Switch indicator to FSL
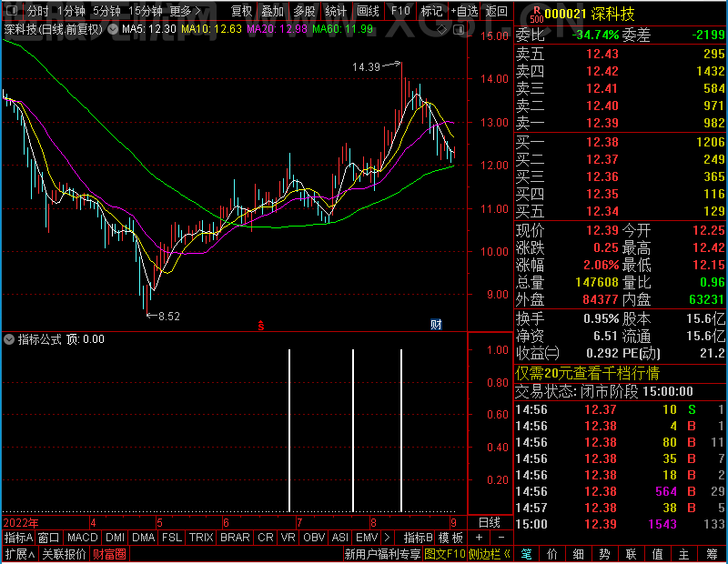728x564 pixels. [x=172, y=538]
